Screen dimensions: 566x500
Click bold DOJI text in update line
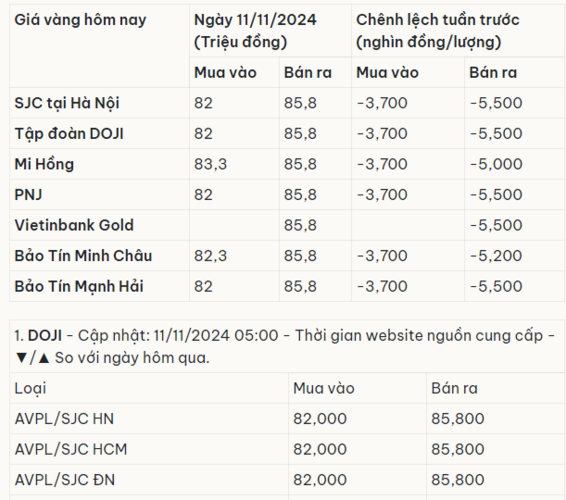click(45, 335)
